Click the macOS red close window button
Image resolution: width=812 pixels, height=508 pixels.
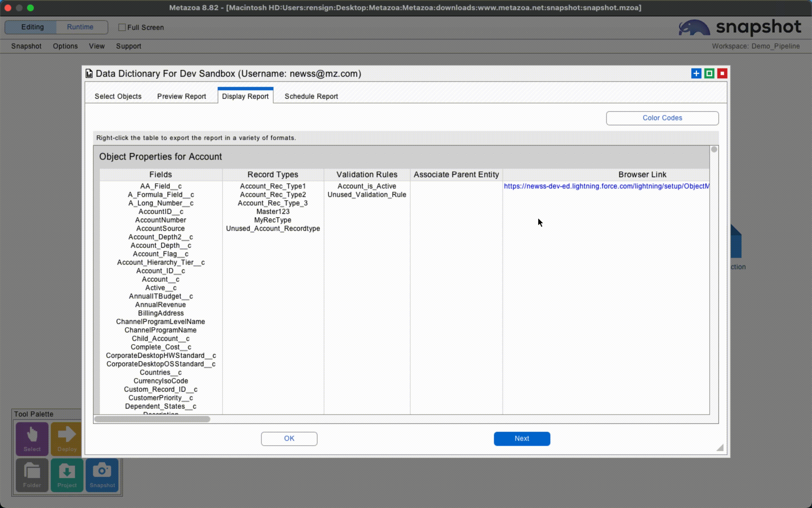[x=8, y=8]
